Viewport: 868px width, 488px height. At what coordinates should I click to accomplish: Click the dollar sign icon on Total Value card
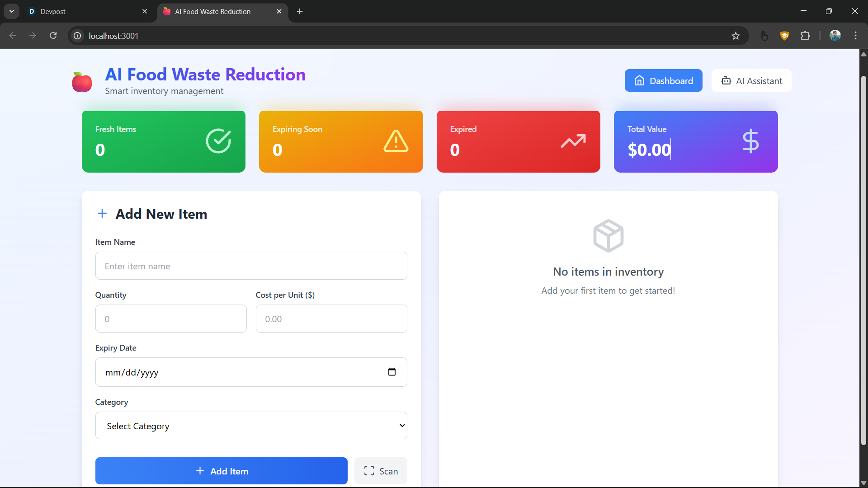click(750, 141)
